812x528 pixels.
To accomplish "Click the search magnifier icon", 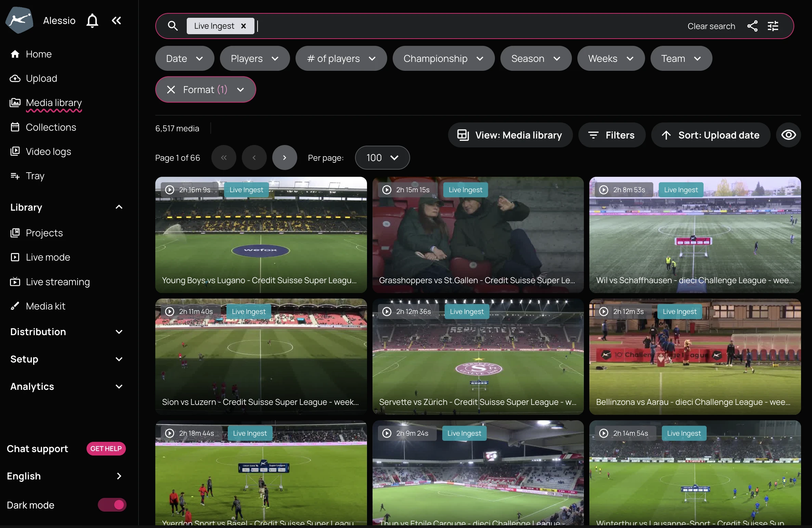I will coord(173,26).
